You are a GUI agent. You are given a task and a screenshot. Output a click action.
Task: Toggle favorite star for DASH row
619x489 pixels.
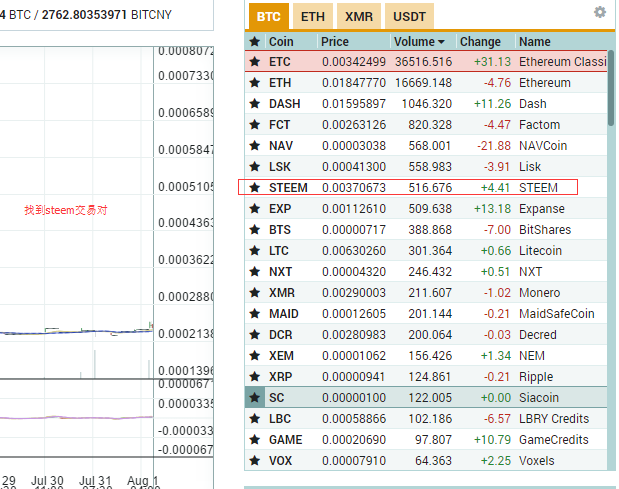point(255,103)
